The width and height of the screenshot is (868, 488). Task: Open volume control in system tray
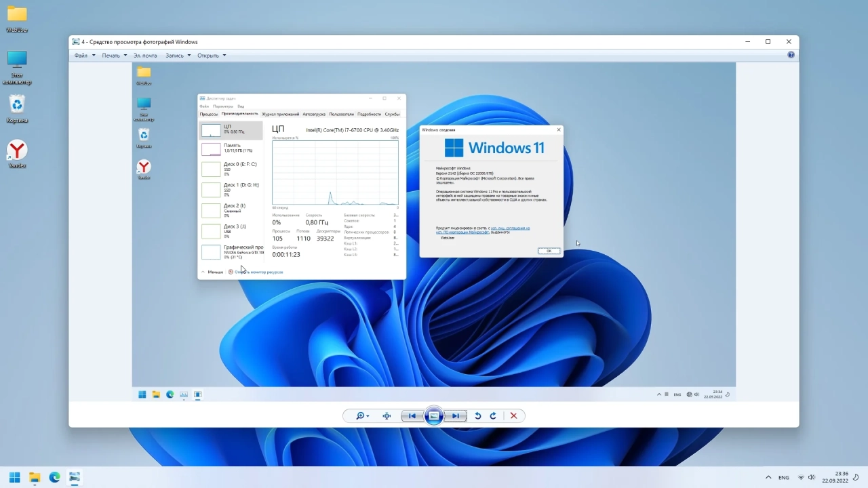click(812, 478)
